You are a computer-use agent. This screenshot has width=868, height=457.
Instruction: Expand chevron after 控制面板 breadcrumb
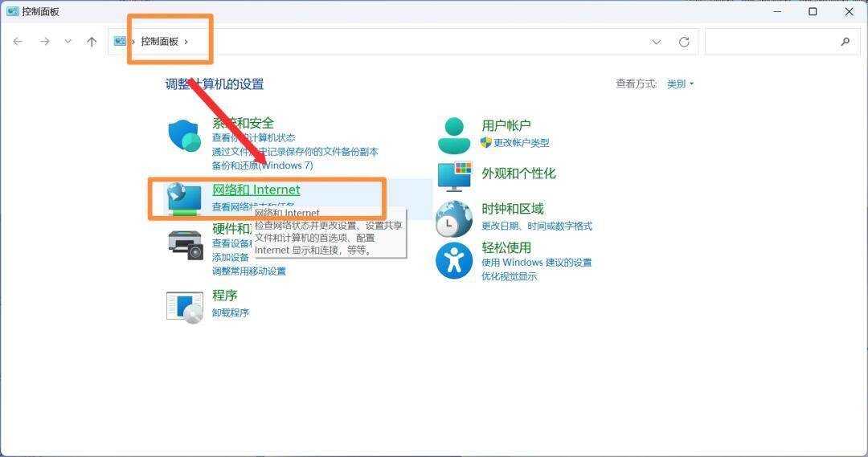186,42
